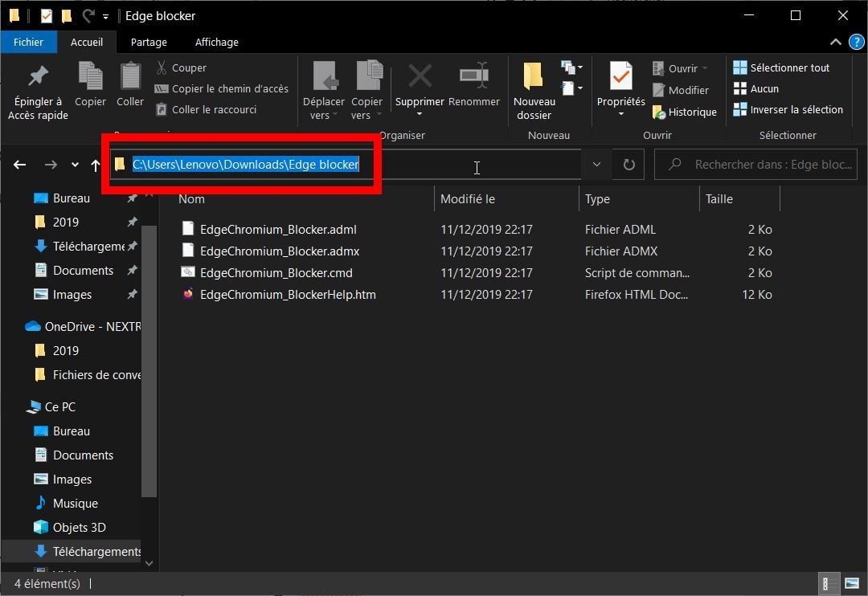Select Ce PC in navigation pane
The height and width of the screenshot is (596, 868).
tap(51, 406)
